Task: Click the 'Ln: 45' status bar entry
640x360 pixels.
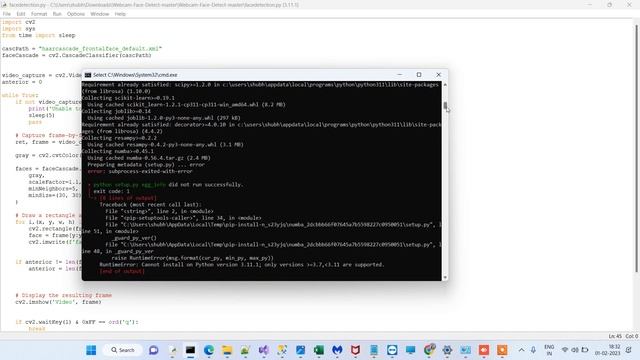Action: (x=615, y=336)
